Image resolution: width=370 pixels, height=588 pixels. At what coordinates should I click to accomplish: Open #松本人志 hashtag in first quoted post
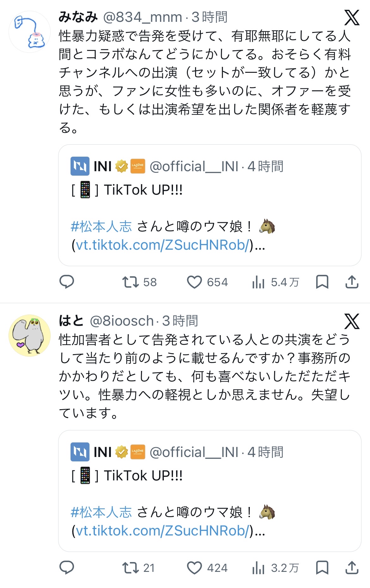(x=101, y=227)
